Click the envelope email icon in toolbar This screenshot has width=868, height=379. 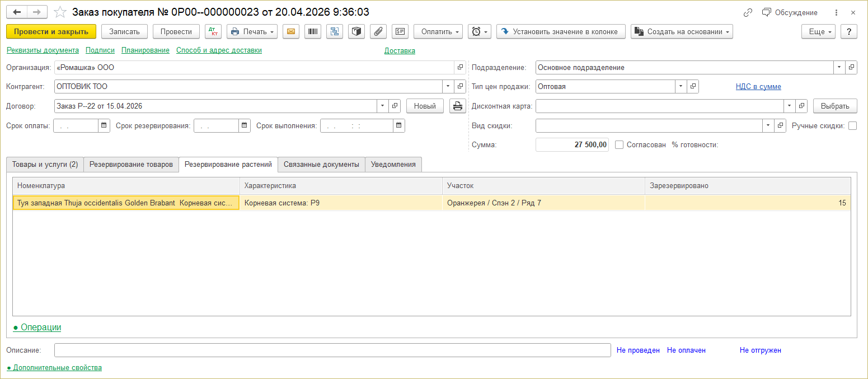coord(291,32)
